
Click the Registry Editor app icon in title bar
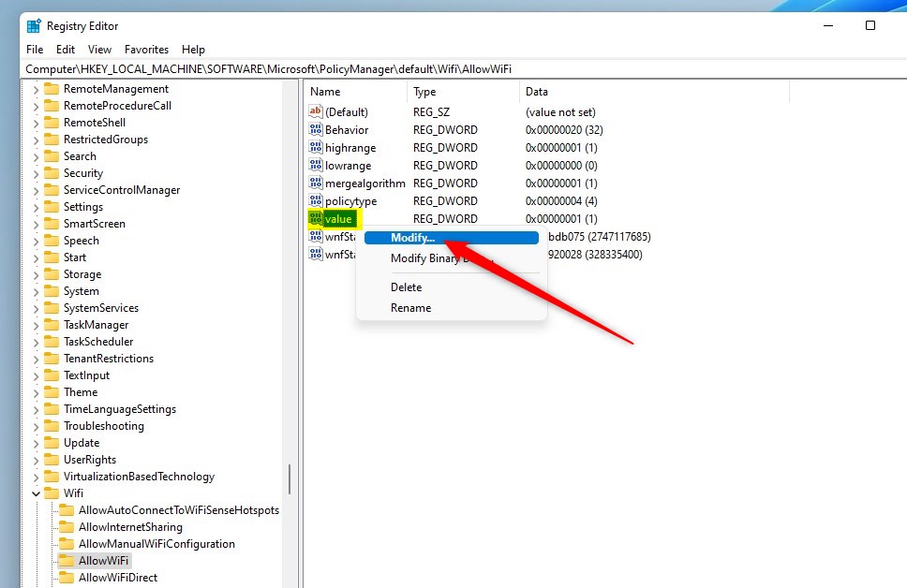[x=34, y=26]
